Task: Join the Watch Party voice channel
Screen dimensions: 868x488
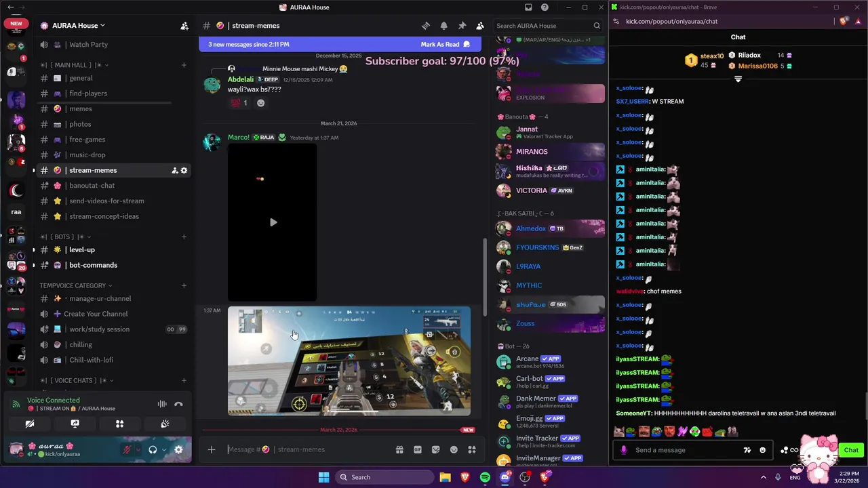Action: [113, 45]
